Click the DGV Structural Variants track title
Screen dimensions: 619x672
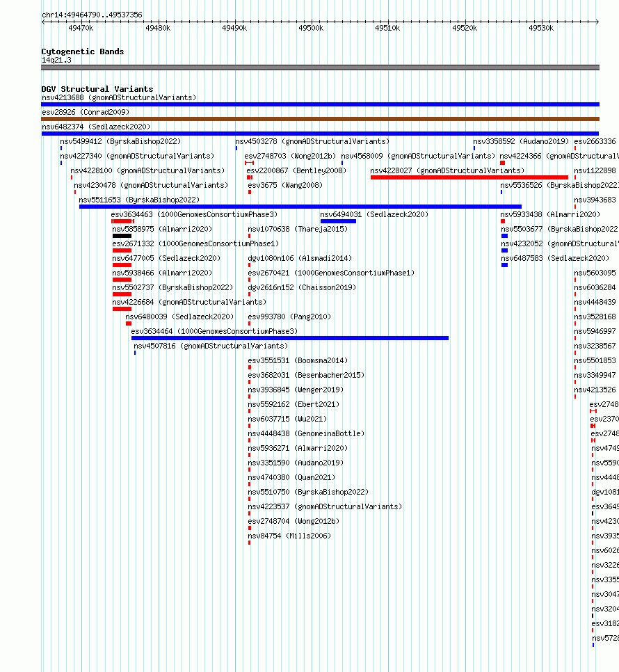pyautogui.click(x=97, y=89)
